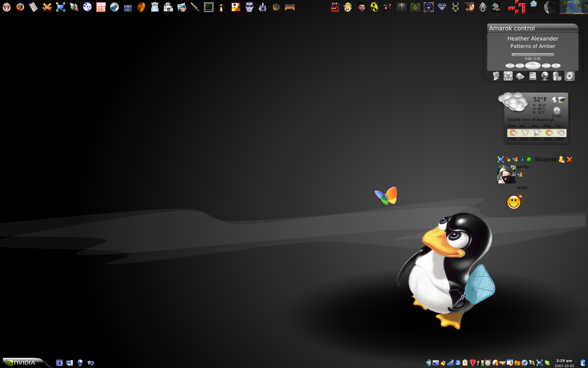This screenshot has height=368, width=588.
Task: Click Ashley's contact avatar photo
Action: (x=506, y=174)
